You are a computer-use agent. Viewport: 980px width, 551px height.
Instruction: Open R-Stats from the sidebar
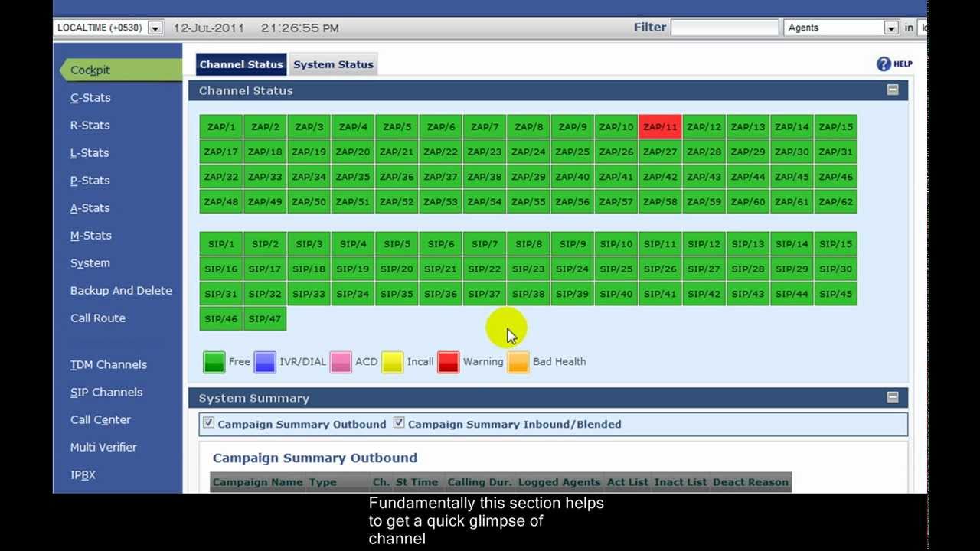point(90,125)
